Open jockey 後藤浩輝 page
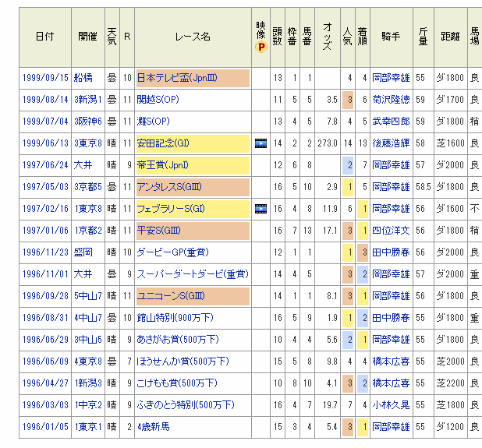Viewport: 482px width, 448px height. (x=391, y=143)
